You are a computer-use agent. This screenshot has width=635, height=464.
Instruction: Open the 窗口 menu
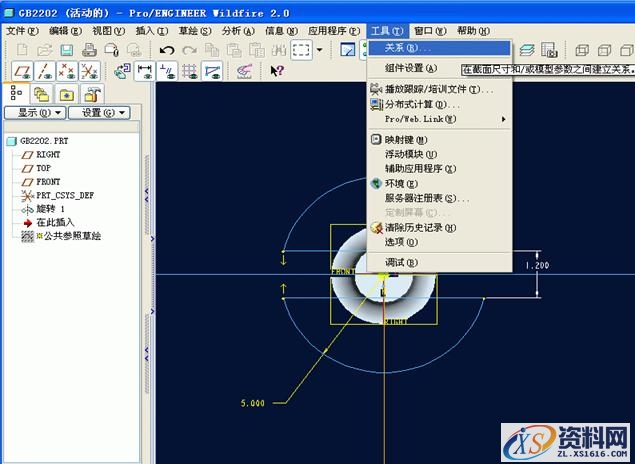(x=430, y=31)
